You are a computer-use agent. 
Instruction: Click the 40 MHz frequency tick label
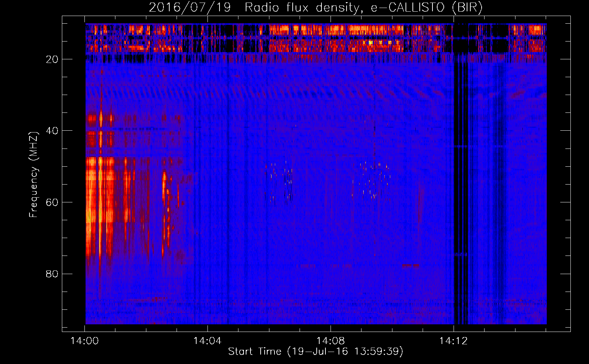(x=52, y=131)
